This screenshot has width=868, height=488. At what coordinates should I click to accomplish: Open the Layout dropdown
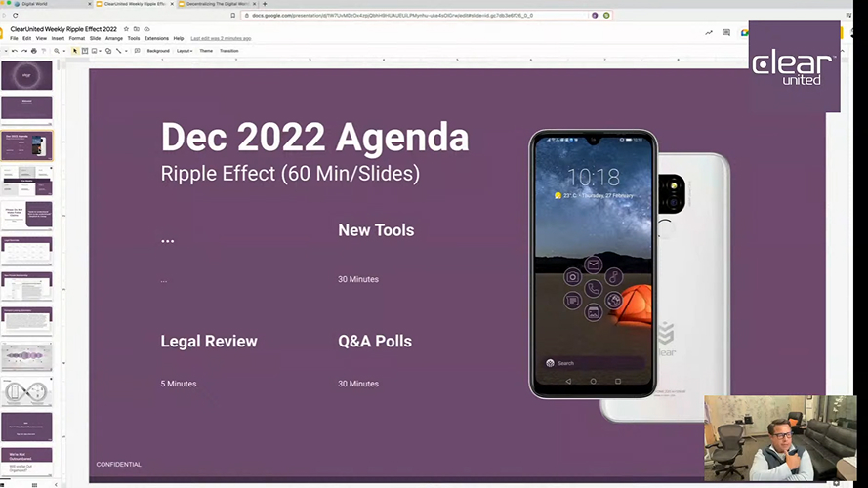[185, 51]
